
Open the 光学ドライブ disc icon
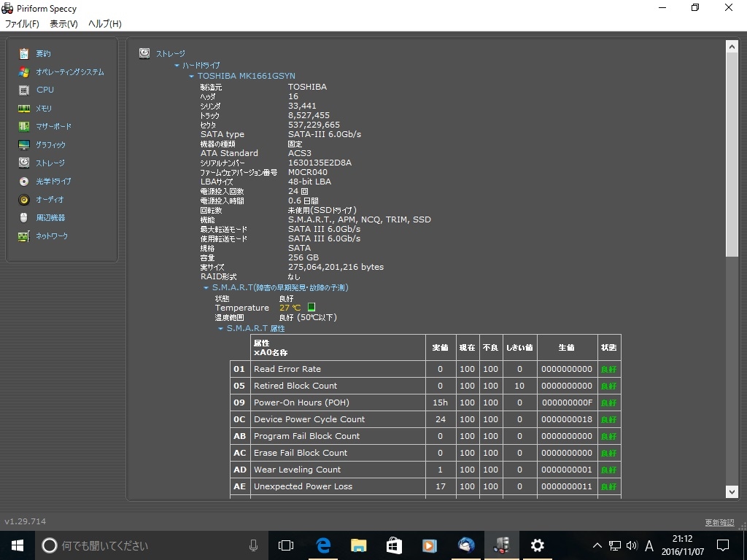click(24, 182)
